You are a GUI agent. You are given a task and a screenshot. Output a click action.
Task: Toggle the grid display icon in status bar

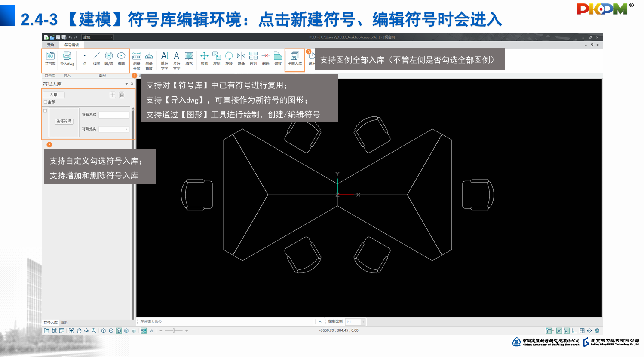(x=582, y=331)
